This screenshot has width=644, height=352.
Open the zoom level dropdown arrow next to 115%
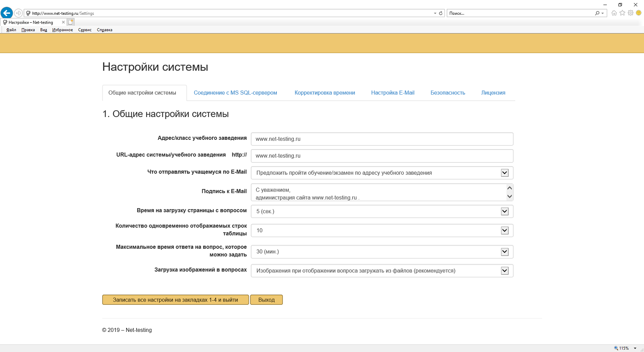(635, 348)
